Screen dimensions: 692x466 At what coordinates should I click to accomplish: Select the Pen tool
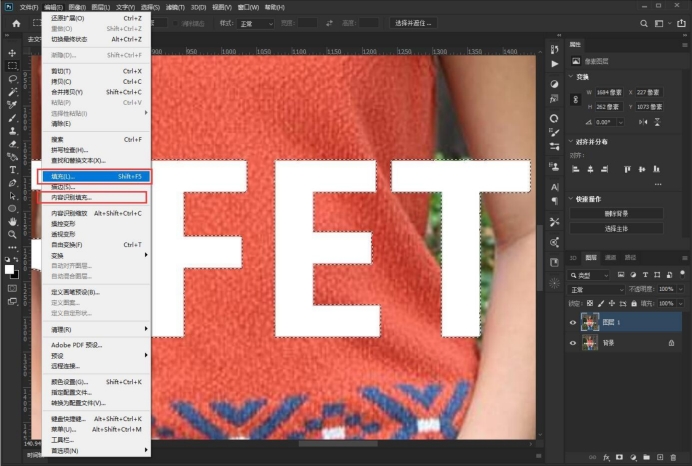coord(12,183)
